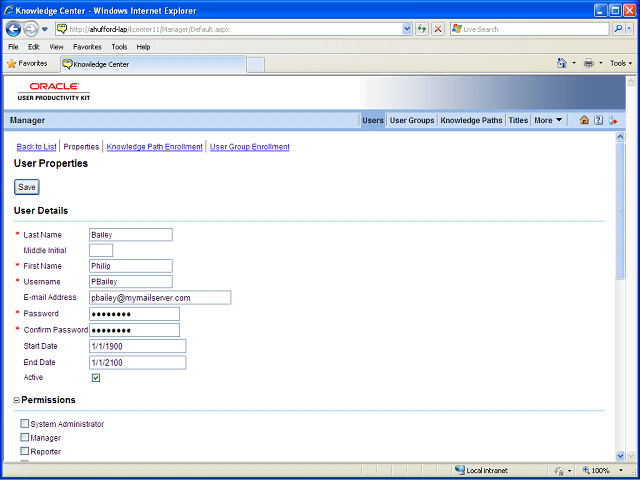
Task: Open the Favorites menu
Action: [87, 47]
